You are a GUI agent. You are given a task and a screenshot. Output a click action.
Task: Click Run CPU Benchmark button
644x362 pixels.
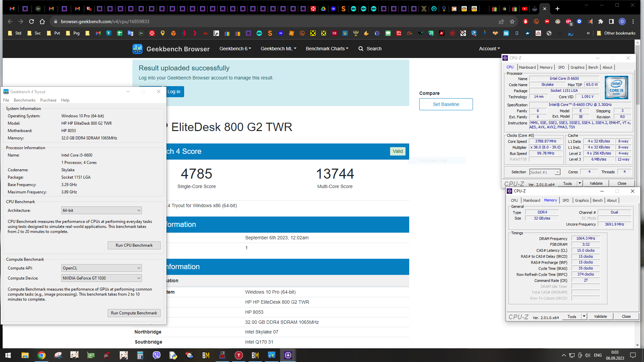point(134,245)
